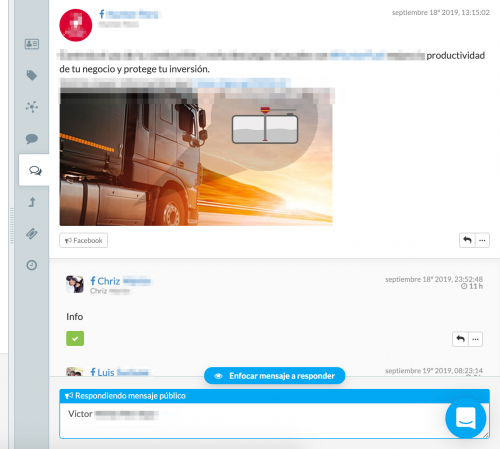This screenshot has height=449, width=500.
Task: Select the tag icon in sidebar
Action: tap(32, 75)
